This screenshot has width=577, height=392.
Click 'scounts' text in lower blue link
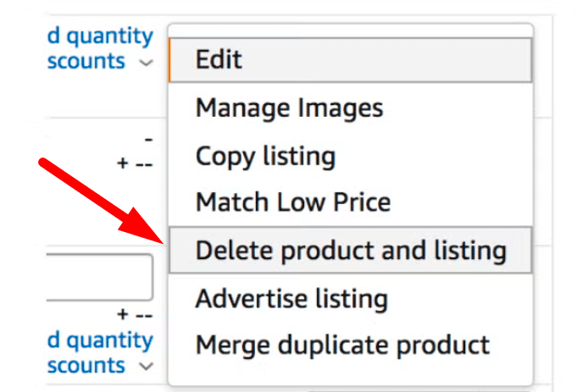click(86, 366)
